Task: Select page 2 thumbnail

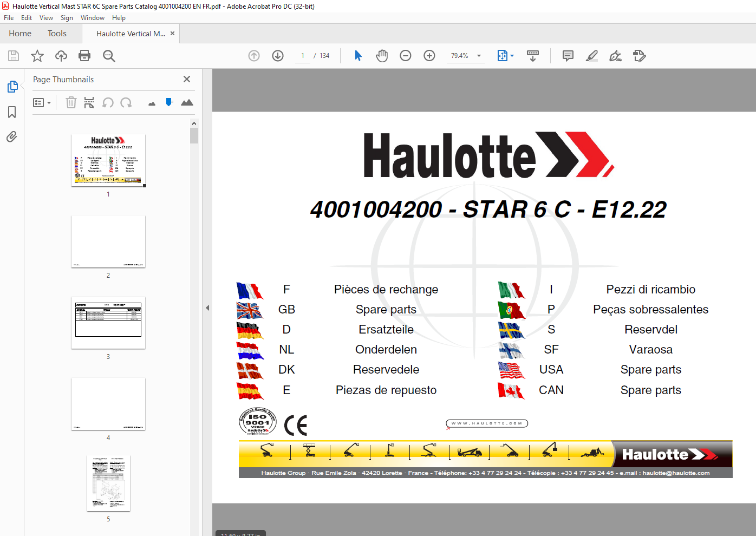Action: [x=108, y=241]
